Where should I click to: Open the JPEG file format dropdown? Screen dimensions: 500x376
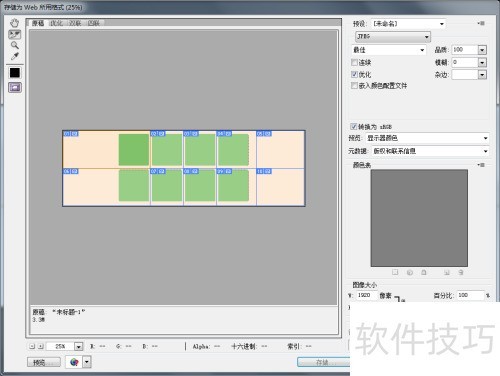[x=393, y=37]
